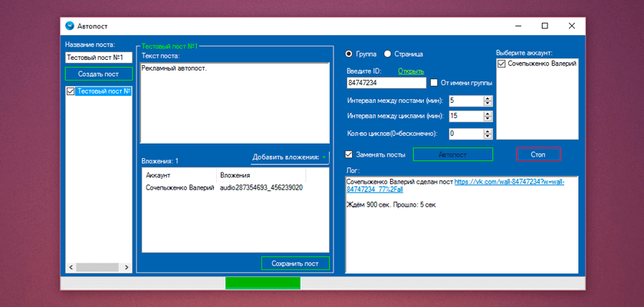This screenshot has height=307, width=644.
Task: Click the Ждём 900 сек log line
Action: pyautogui.click(x=390, y=205)
